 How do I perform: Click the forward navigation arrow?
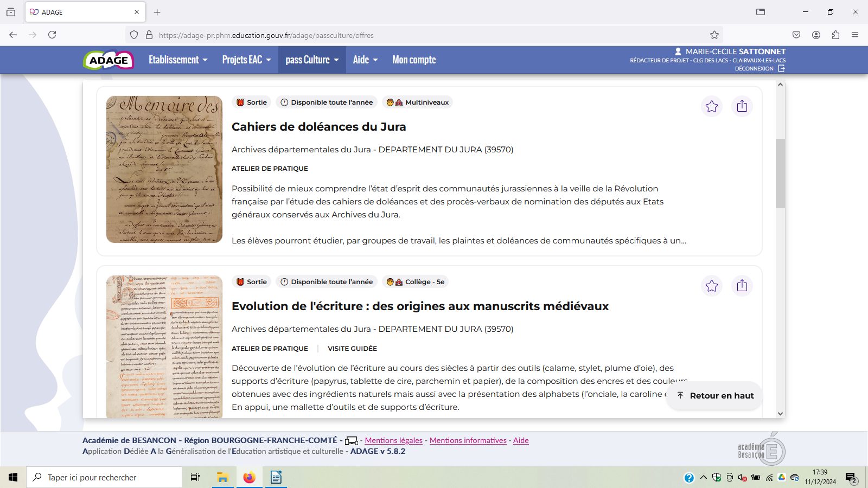(x=33, y=35)
